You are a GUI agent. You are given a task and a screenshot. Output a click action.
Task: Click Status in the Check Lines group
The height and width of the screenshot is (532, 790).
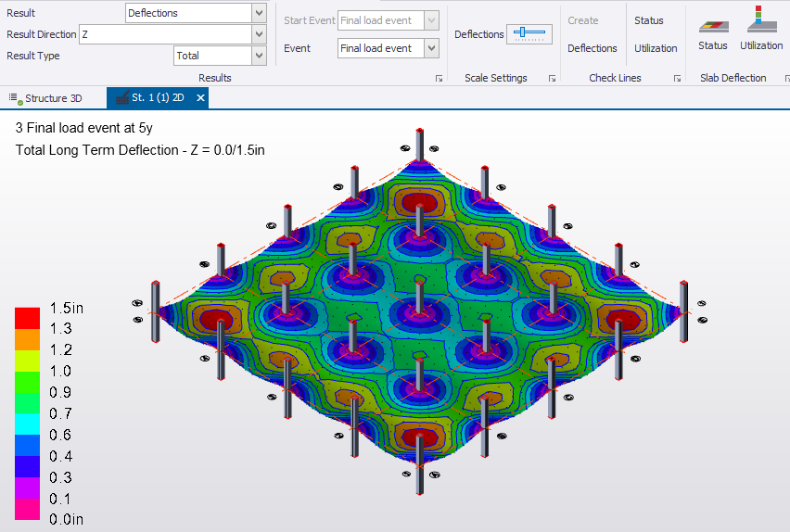click(x=649, y=20)
